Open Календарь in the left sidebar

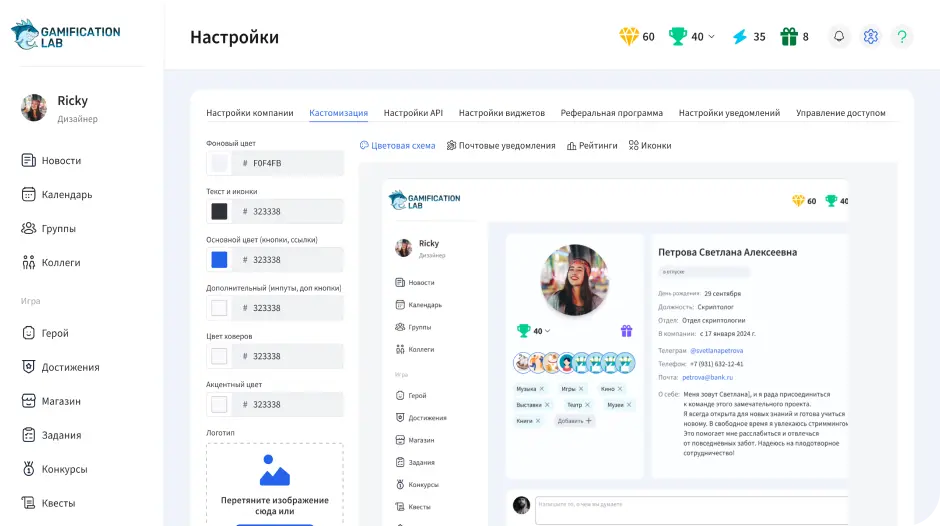coord(57,194)
